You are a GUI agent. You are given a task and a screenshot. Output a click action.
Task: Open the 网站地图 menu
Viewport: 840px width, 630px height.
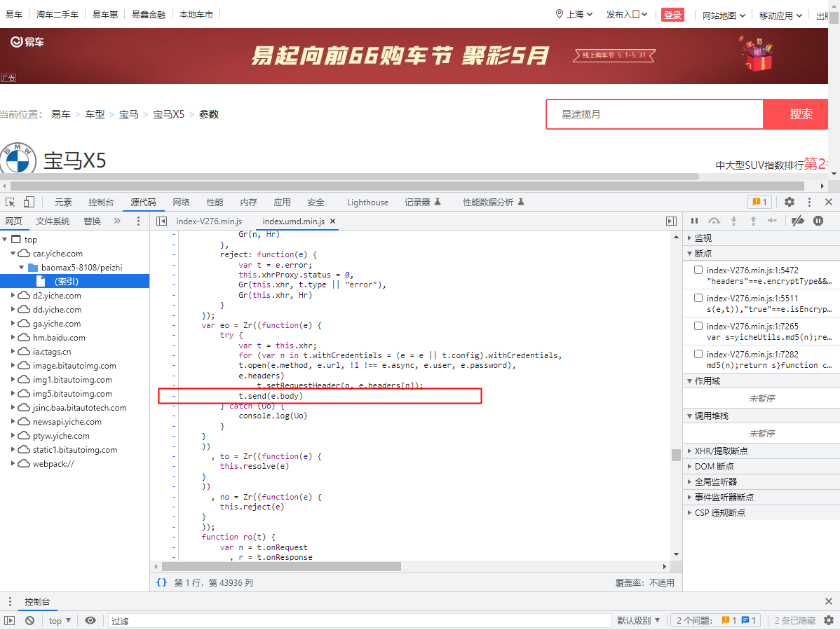[724, 15]
